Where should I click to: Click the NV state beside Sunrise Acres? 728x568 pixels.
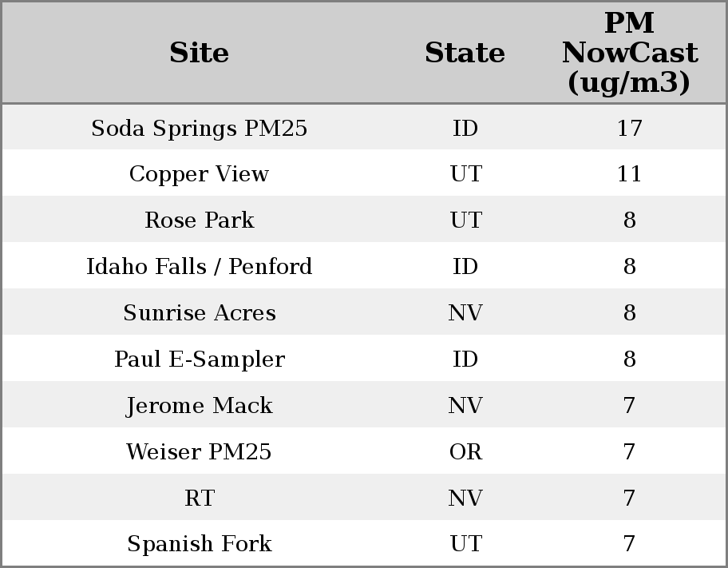pyautogui.click(x=465, y=313)
